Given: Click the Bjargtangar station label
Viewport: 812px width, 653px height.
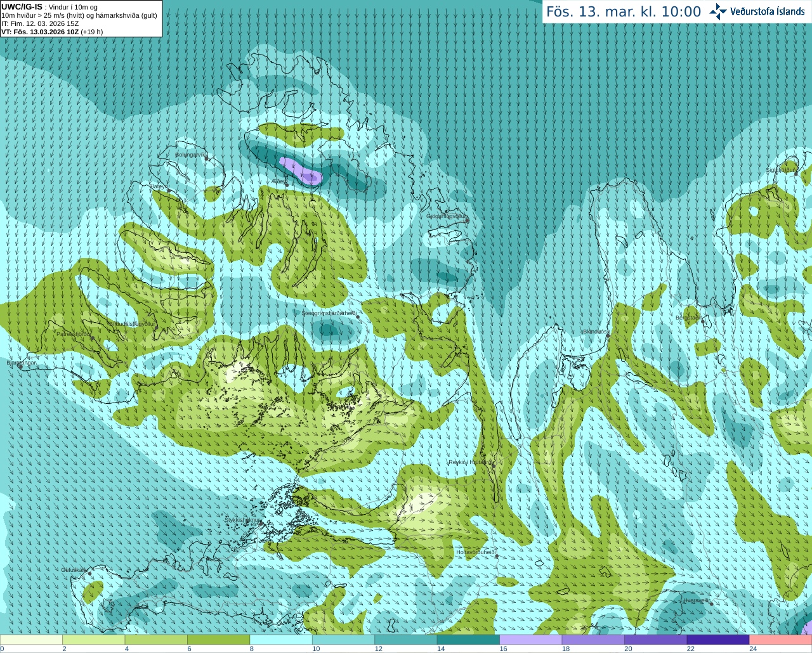Looking at the screenshot, I should pos(21,363).
